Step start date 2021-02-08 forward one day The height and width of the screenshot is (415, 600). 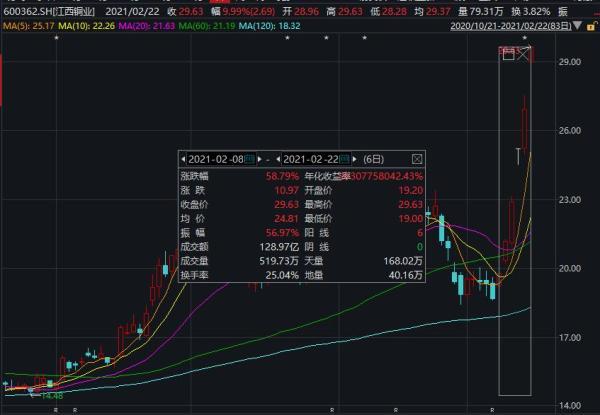click(x=259, y=159)
